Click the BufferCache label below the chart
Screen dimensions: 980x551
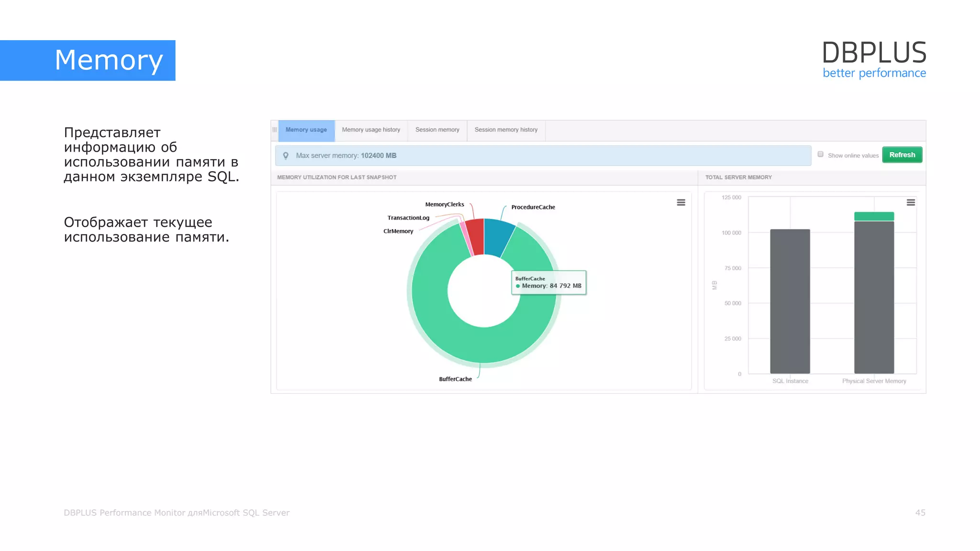click(455, 379)
